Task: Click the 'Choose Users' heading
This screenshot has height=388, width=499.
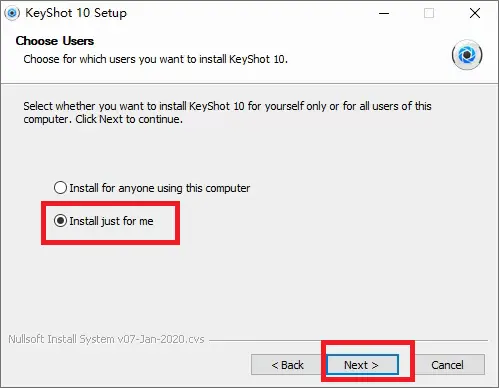Action: coord(55,41)
